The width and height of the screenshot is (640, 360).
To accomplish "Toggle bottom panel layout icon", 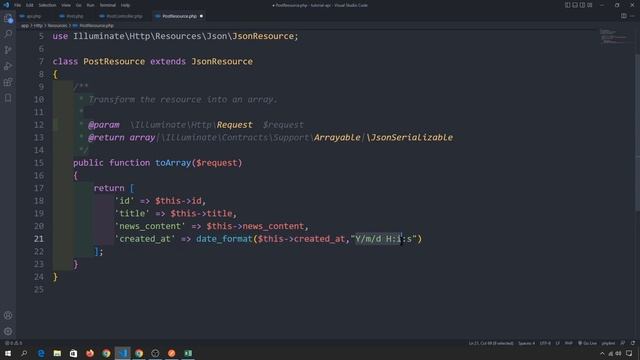I will click(x=575, y=5).
